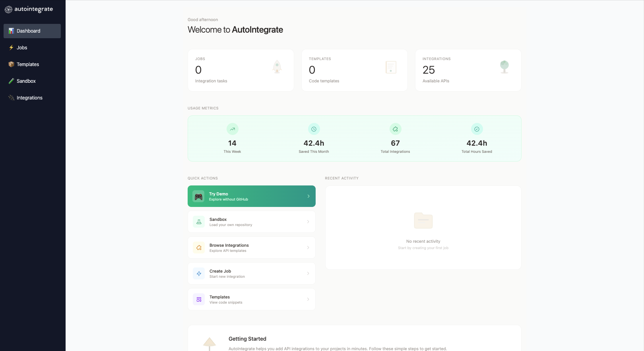
Task: Click the Jobs lightning bolt icon
Action: (11, 48)
